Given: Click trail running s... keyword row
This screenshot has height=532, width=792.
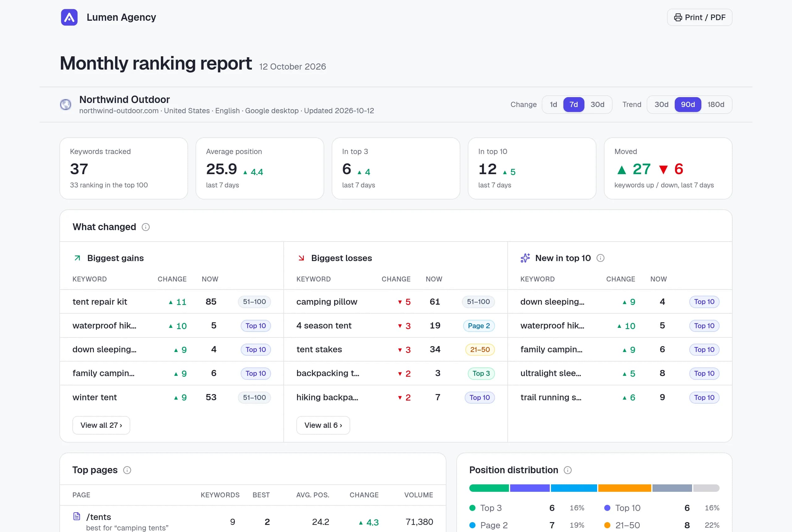Looking at the screenshot, I should (620, 397).
